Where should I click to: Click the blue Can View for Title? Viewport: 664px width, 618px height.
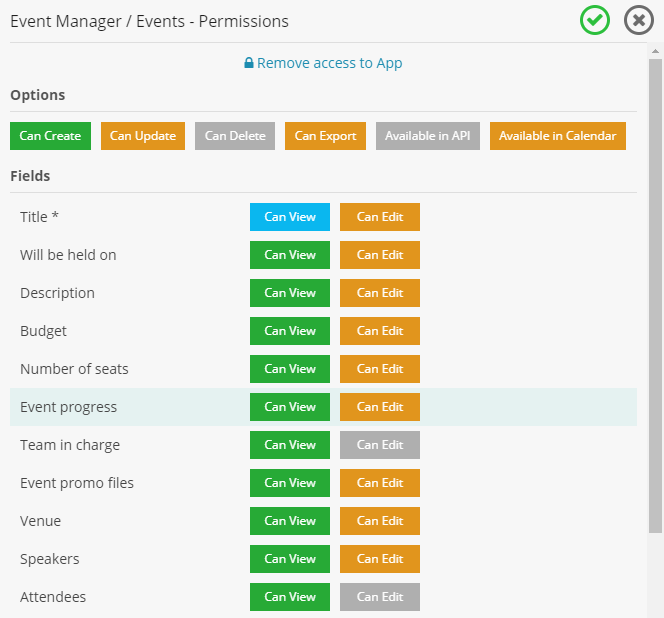[289, 217]
